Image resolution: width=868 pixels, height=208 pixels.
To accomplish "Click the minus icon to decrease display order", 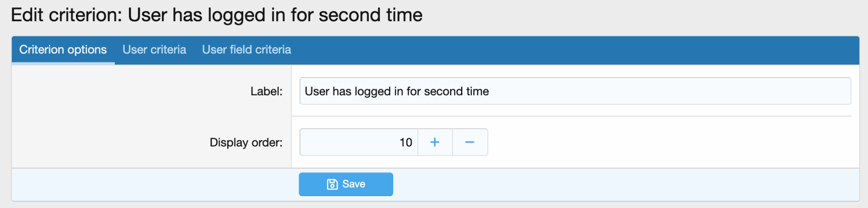I will pos(470,142).
